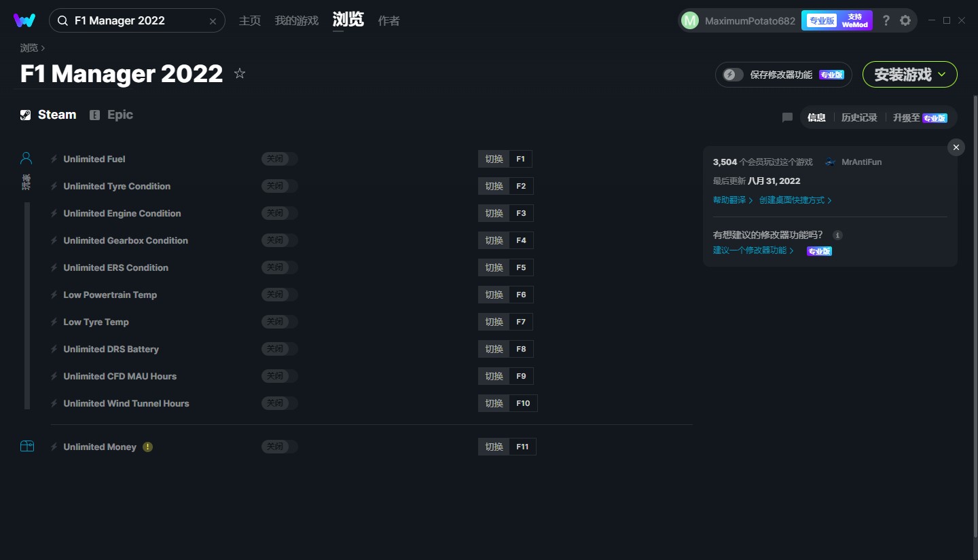The image size is (978, 560).
Task: Toggle Unlimited Money switch
Action: (x=280, y=447)
